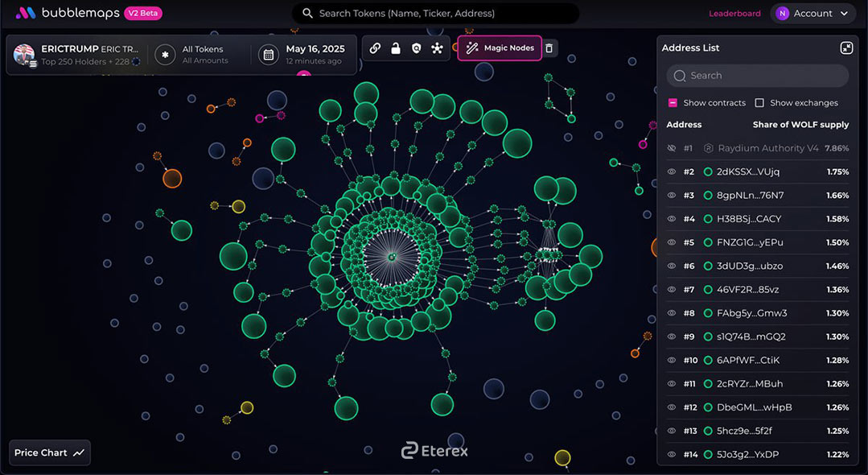Hide address #6 3dUD3g...ubzo with eye icon
Screen dimensions: 868x475
click(672, 266)
